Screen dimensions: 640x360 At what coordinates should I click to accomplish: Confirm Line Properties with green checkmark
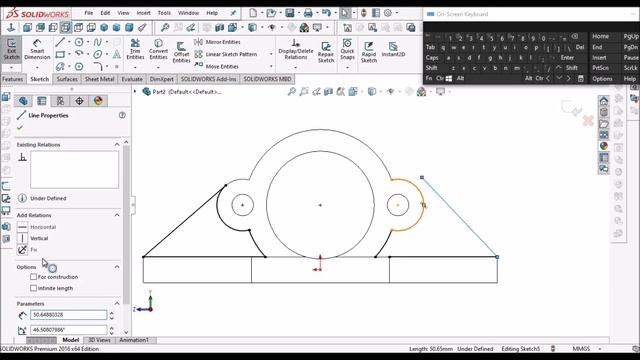pyautogui.click(x=20, y=128)
